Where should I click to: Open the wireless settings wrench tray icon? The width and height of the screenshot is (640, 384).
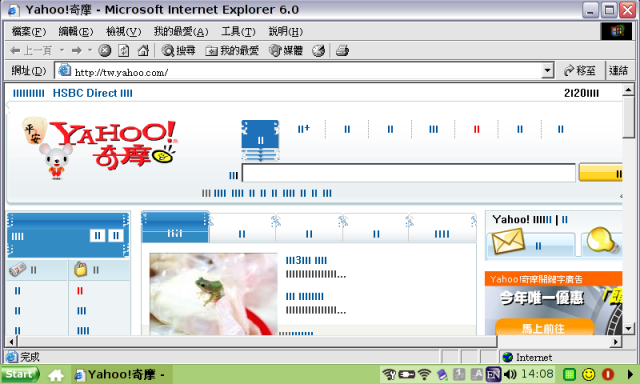click(389, 374)
